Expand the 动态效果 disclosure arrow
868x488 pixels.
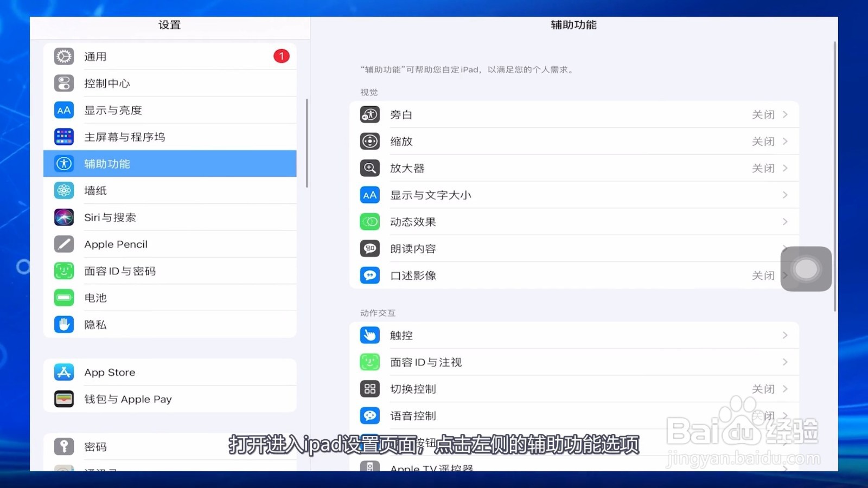[x=786, y=221]
